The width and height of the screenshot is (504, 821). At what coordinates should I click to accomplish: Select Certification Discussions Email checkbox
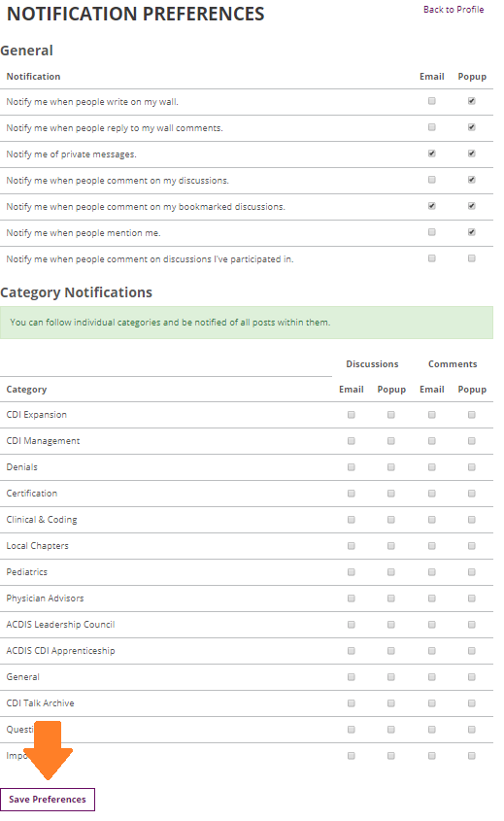(352, 494)
